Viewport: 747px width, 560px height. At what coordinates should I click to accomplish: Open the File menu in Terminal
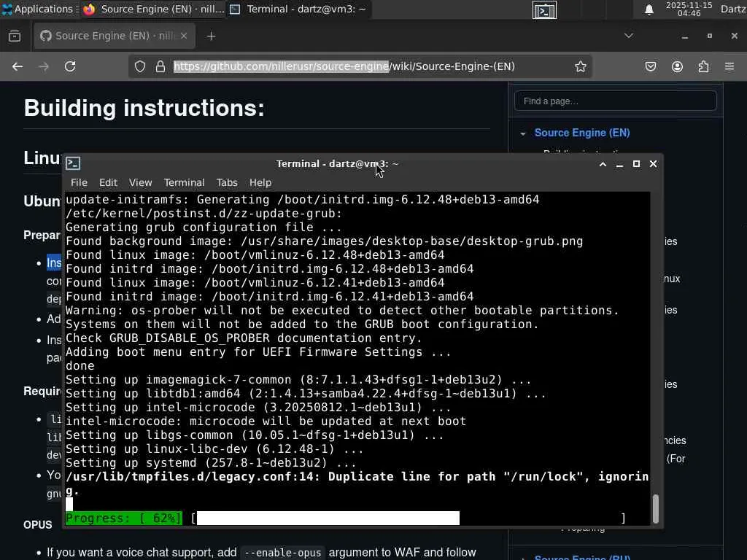point(79,182)
